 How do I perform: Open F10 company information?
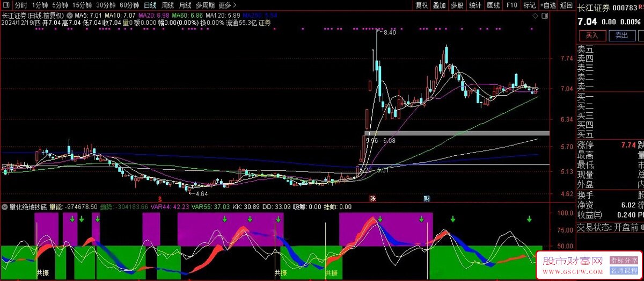511,5
